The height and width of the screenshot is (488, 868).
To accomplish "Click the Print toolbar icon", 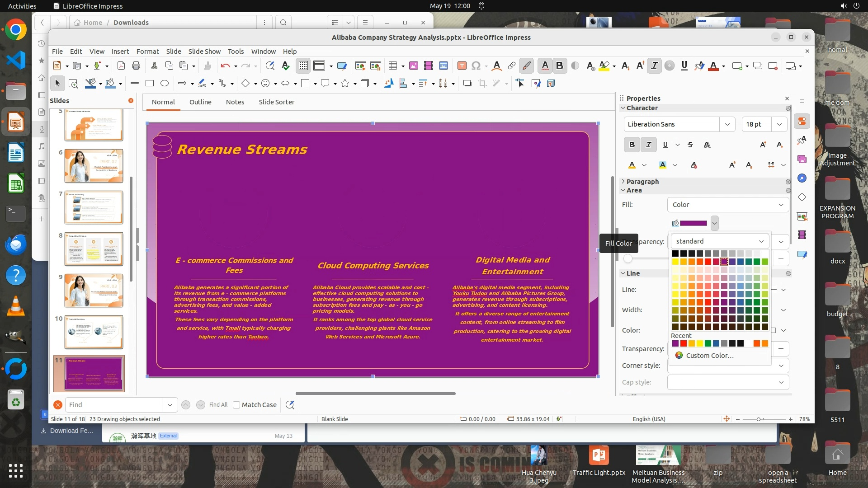I will tap(136, 66).
